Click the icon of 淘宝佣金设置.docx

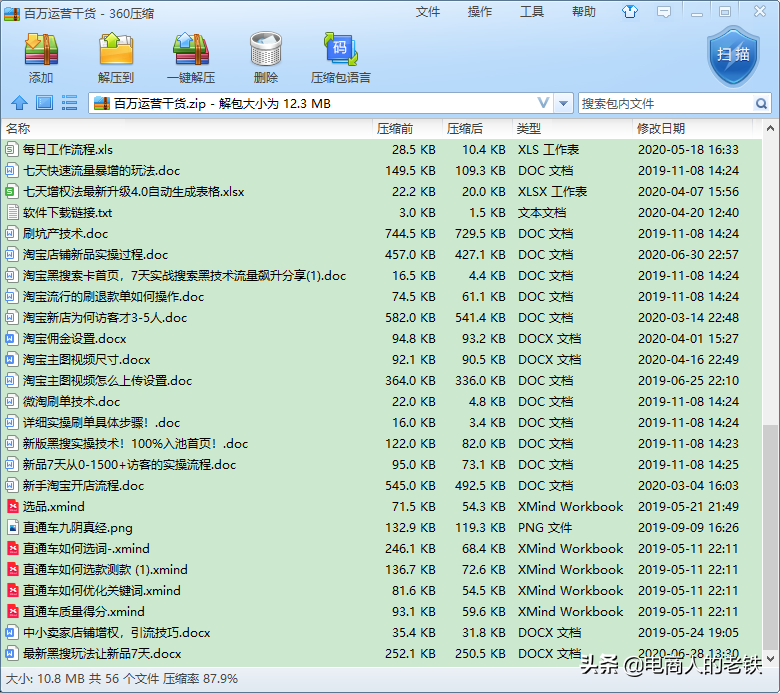point(10,338)
